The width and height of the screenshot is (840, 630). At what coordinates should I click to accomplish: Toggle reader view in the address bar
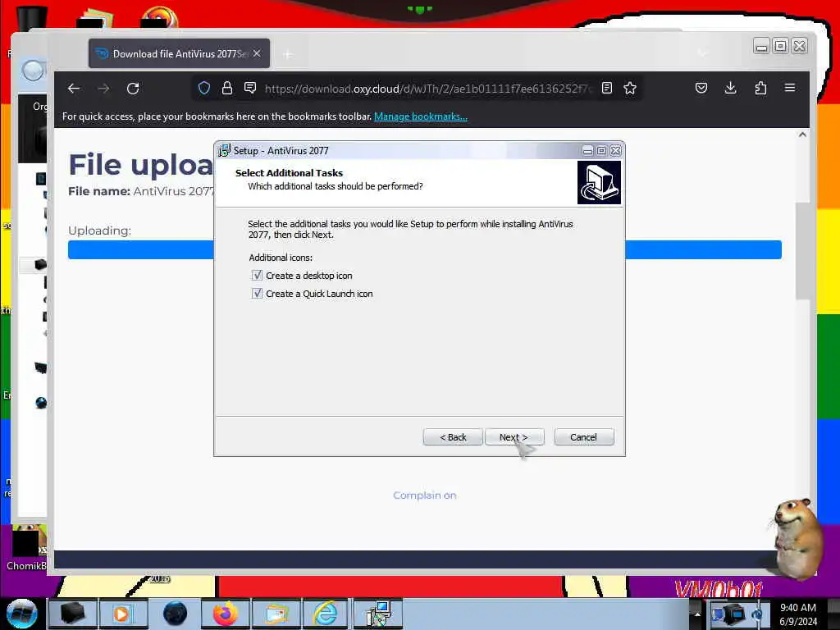point(606,88)
